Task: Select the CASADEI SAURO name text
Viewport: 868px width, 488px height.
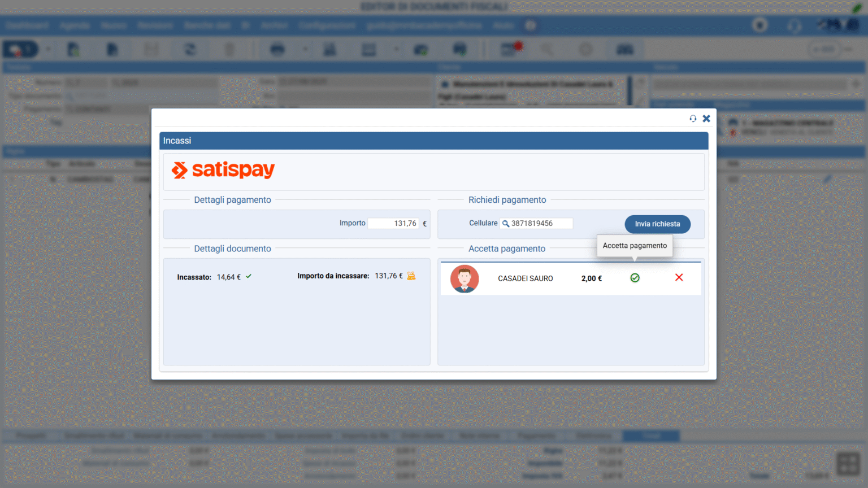Action: click(x=525, y=278)
